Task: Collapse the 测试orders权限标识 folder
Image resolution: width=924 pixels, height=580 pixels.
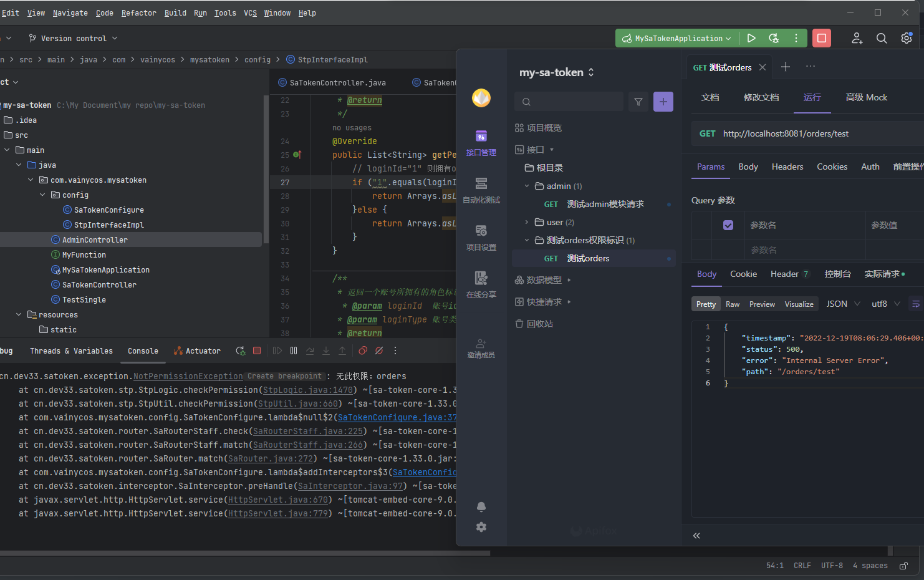Action: point(527,240)
